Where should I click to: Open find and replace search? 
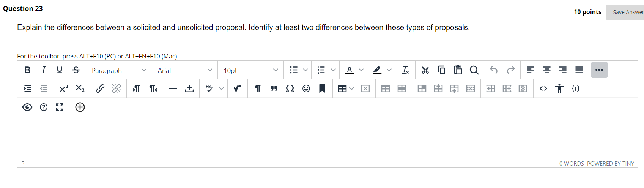[474, 70]
